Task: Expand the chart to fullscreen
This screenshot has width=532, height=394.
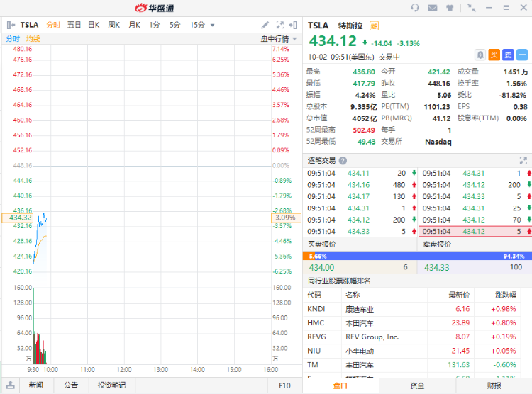Action: click(279, 25)
